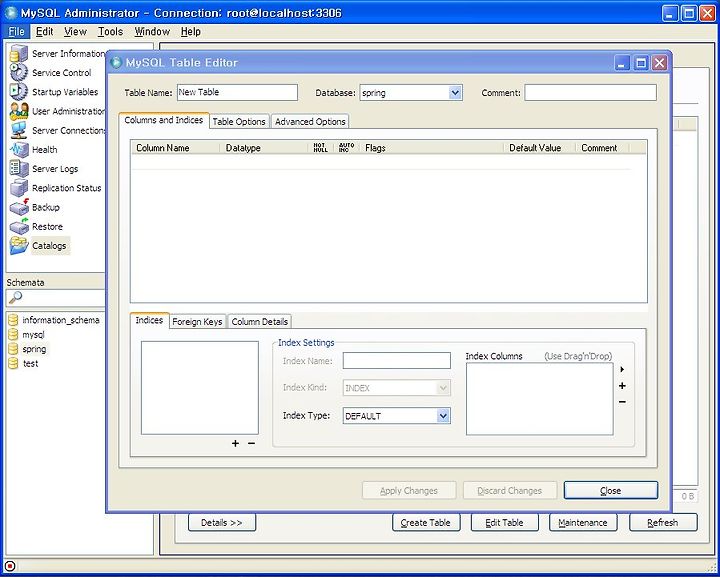Click the Schemata search field
The image size is (720, 577).
56,297
